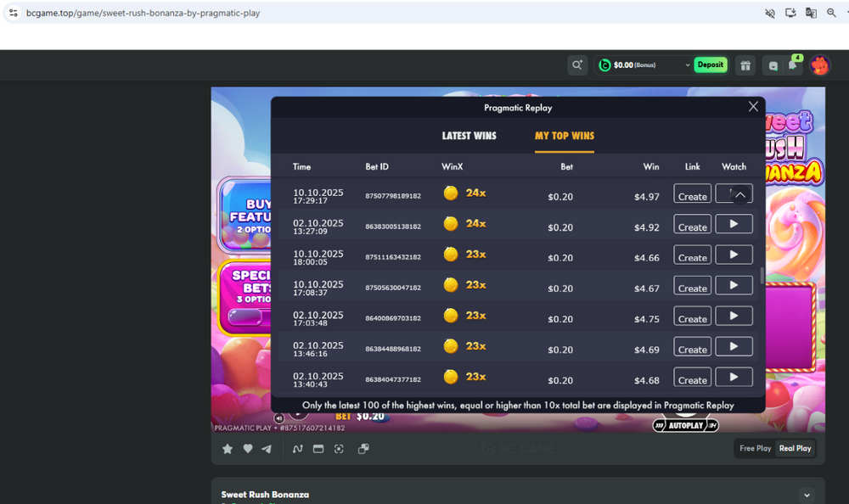849x504 pixels.
Task: Create a replay link for the 24x win
Action: tap(692, 194)
